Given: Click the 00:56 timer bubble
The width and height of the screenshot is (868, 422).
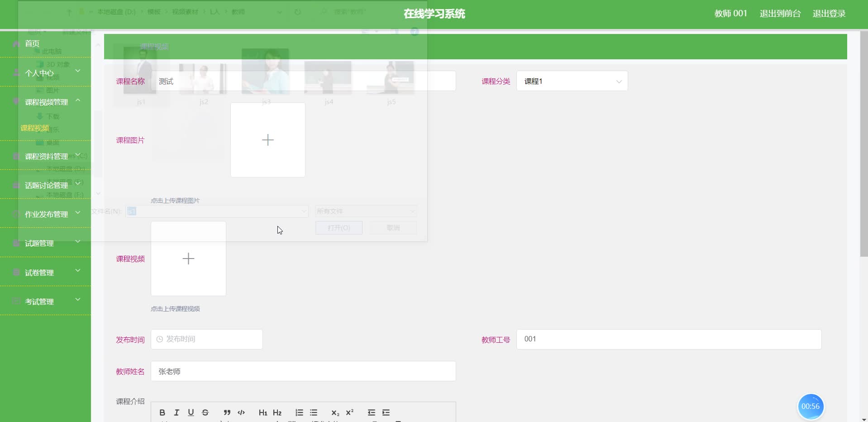Looking at the screenshot, I should [811, 407].
